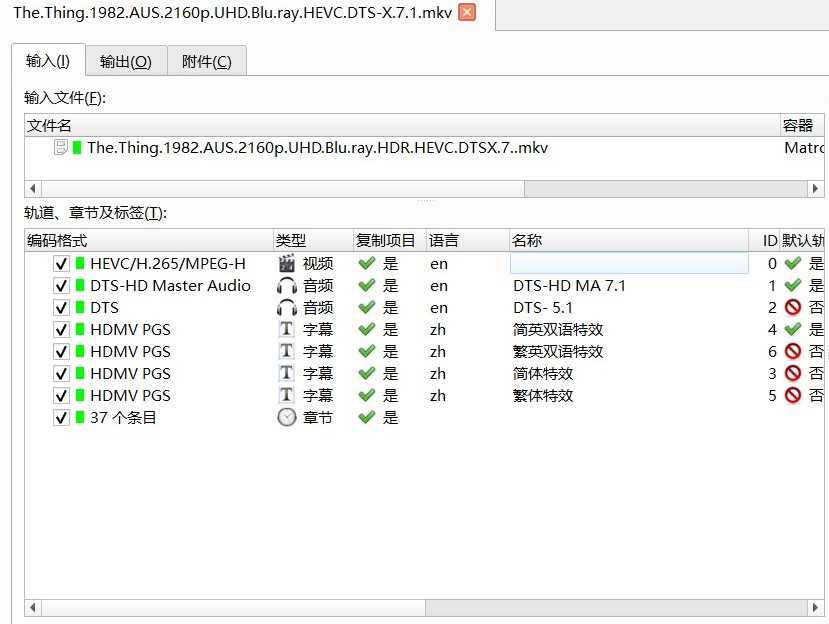Click default-track green check on track ID 1
This screenshot has width=829, height=624.
point(793,286)
